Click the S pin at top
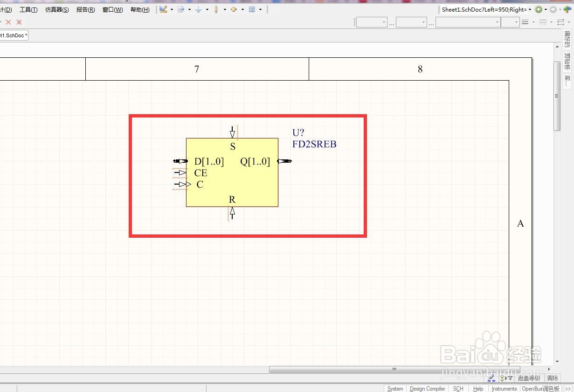This screenshot has width=574, height=392. pyautogui.click(x=233, y=132)
